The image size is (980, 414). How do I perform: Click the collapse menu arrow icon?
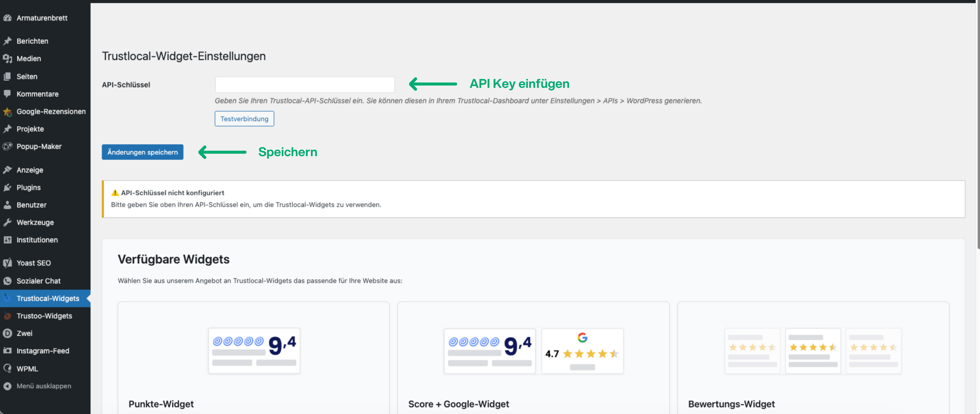click(x=7, y=386)
